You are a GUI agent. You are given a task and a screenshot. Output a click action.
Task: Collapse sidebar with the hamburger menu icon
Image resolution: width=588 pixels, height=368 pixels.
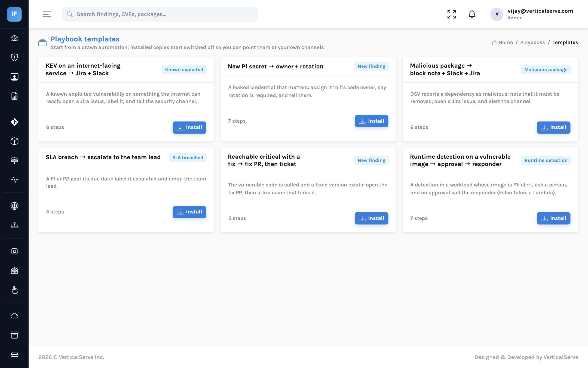47,14
